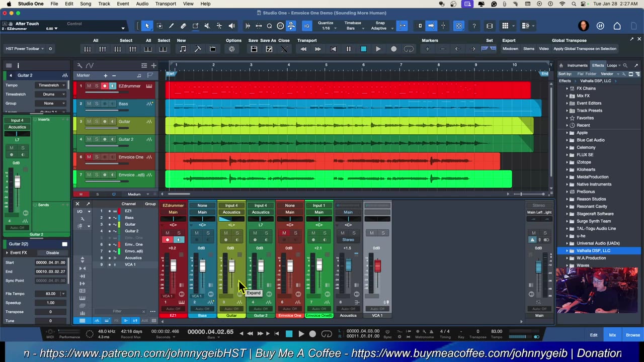Click the pause button in macro toolbar
This screenshot has width=644, height=362.
[348, 49]
